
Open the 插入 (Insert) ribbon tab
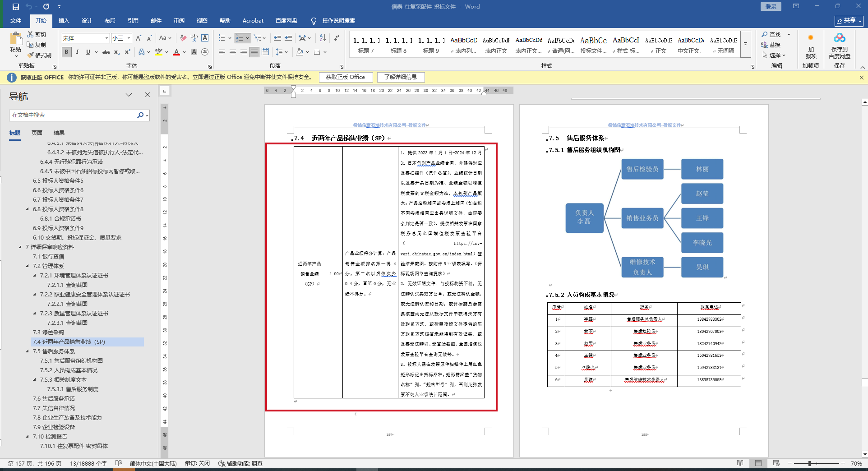(64, 21)
